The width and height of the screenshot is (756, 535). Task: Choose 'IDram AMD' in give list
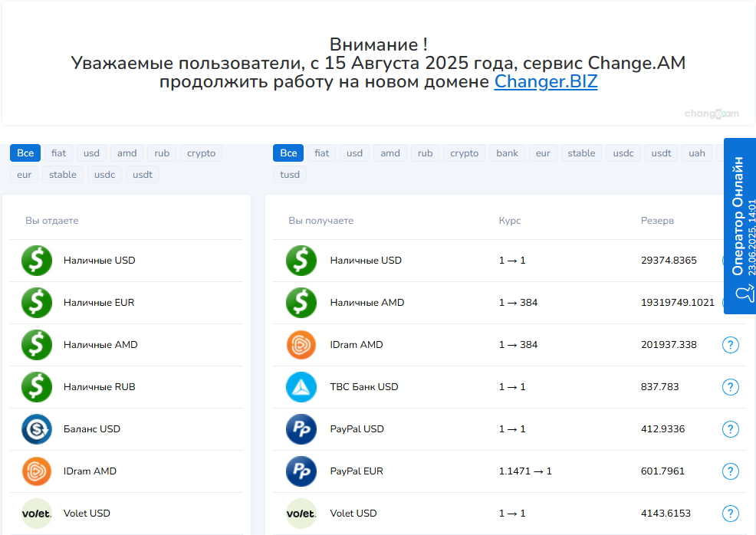click(127, 471)
